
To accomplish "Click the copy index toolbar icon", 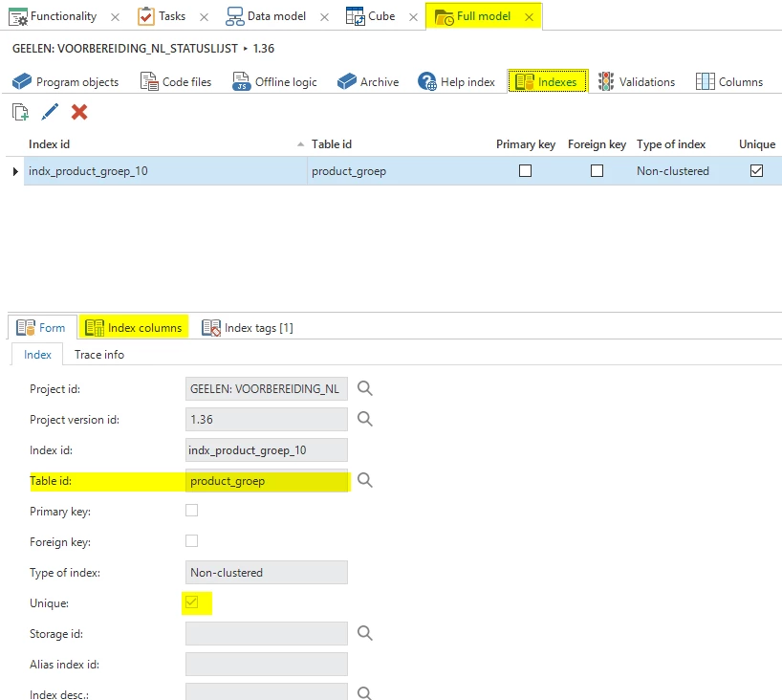I will point(20,112).
